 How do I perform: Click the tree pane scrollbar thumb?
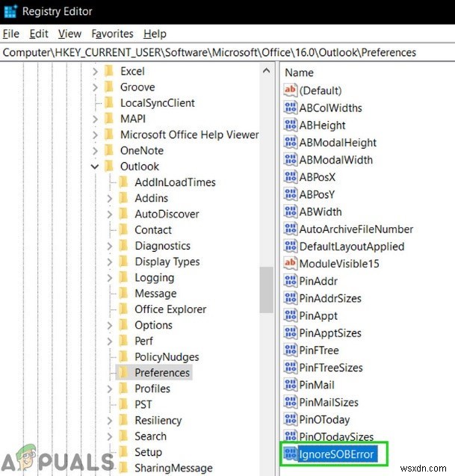[266, 290]
